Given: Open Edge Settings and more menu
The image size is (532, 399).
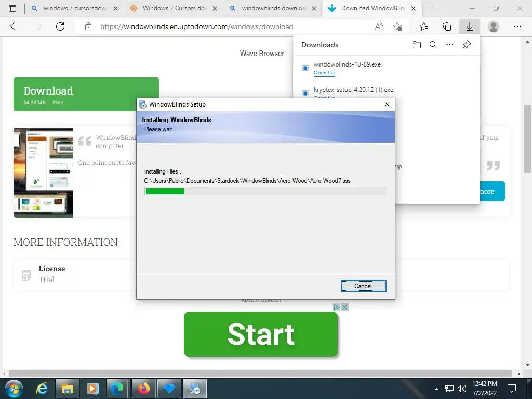Looking at the screenshot, I should (x=517, y=26).
